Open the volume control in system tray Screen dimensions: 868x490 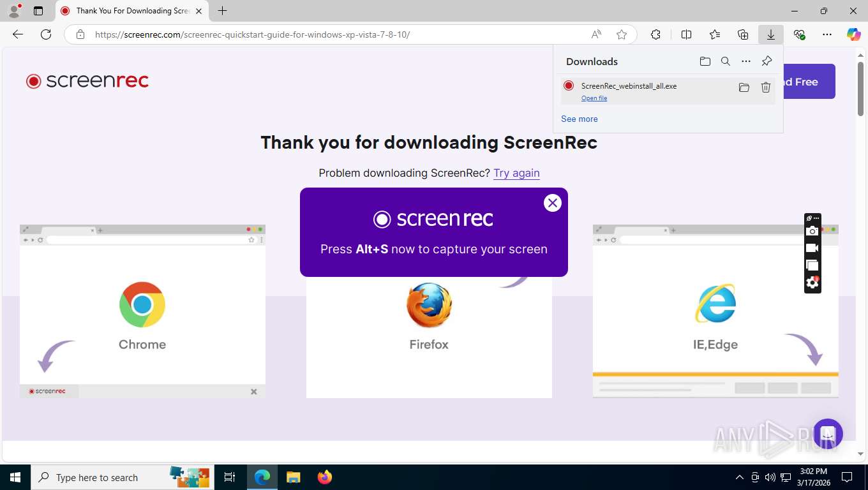[x=770, y=477]
